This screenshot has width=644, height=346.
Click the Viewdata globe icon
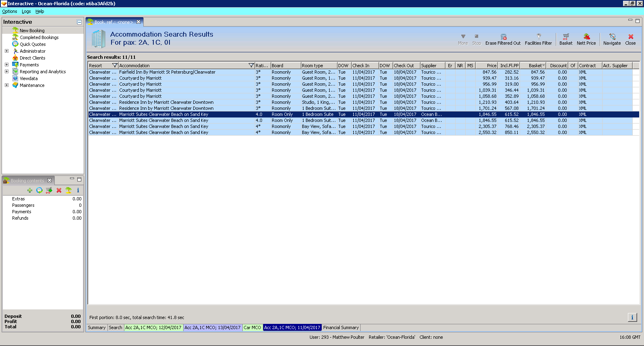click(15, 78)
